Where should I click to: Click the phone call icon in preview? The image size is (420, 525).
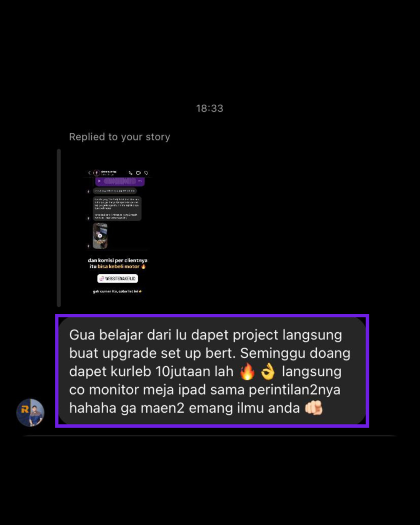click(130, 173)
